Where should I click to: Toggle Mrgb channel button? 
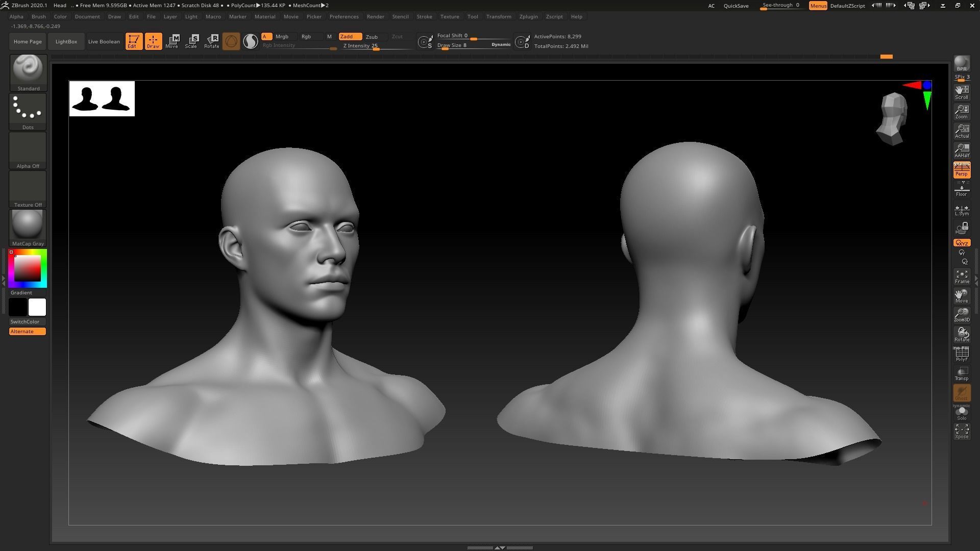[x=285, y=37]
